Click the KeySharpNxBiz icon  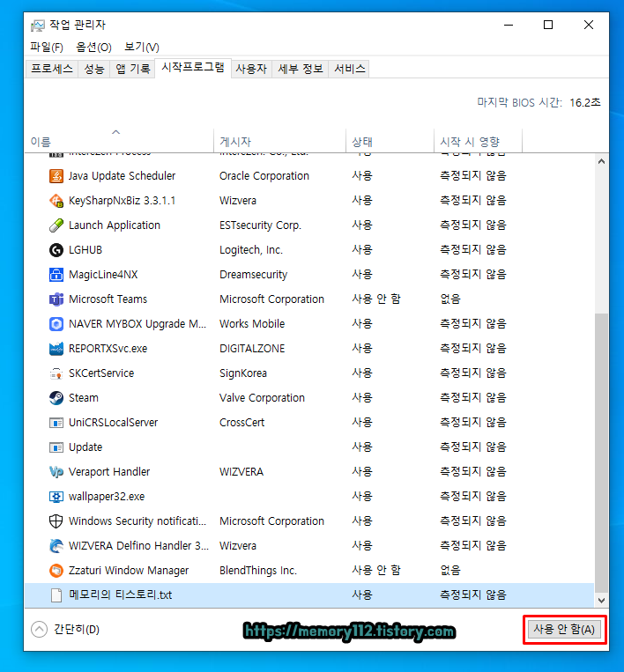pyautogui.click(x=56, y=201)
